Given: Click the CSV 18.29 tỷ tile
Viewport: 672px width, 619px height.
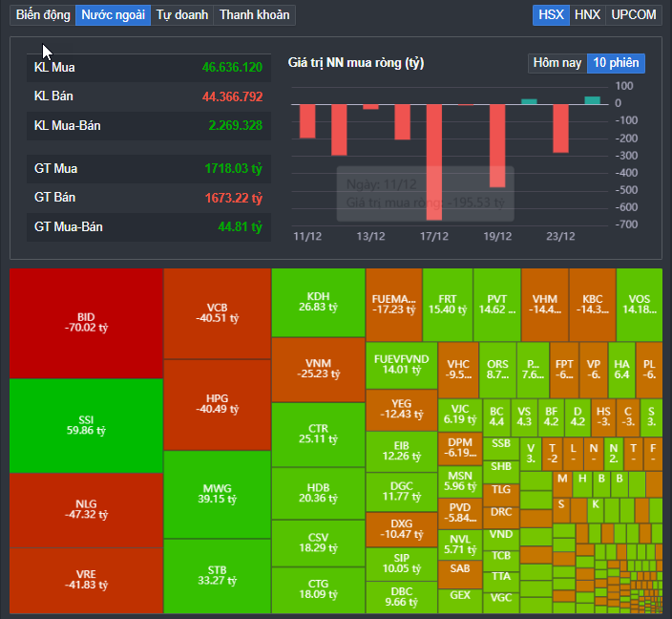Looking at the screenshot, I should (319, 544).
